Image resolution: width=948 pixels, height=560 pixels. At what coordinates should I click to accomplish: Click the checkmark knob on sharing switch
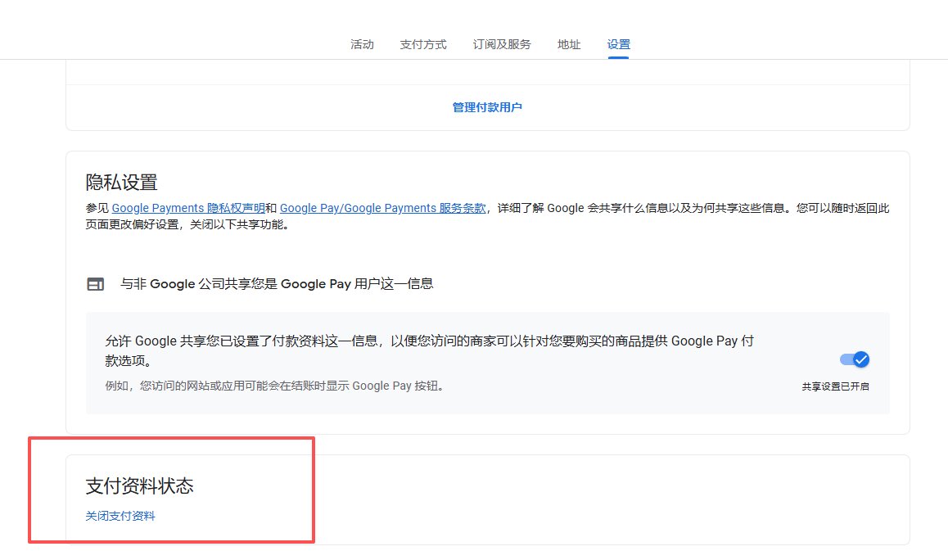point(860,359)
